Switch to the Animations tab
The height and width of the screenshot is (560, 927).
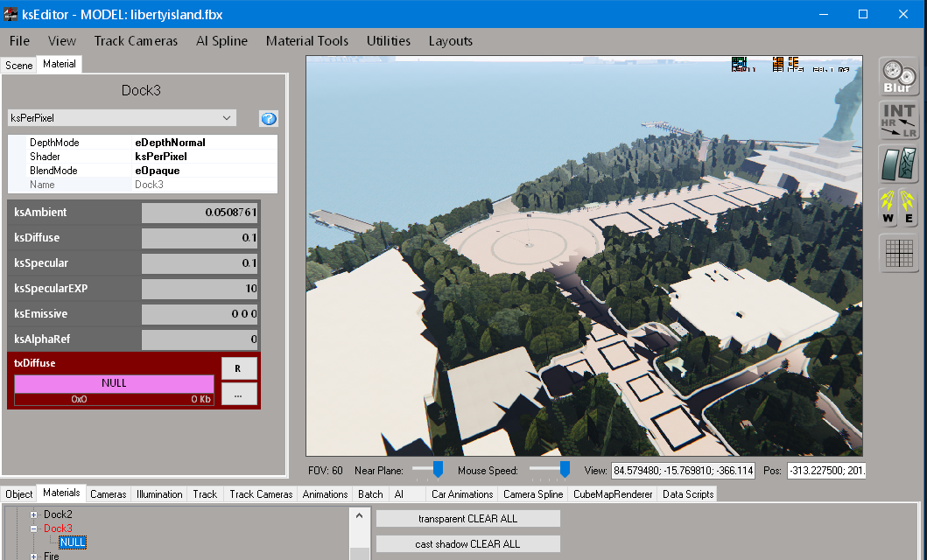(325, 494)
